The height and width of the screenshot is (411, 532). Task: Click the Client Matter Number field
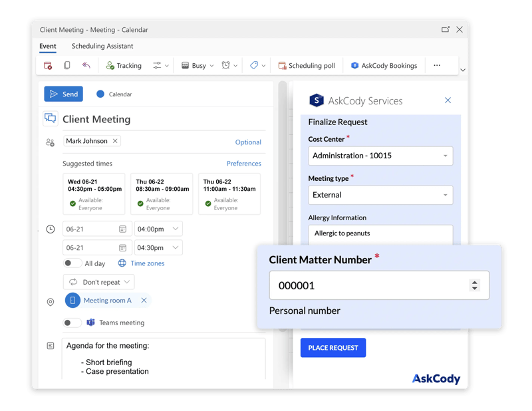pyautogui.click(x=379, y=285)
